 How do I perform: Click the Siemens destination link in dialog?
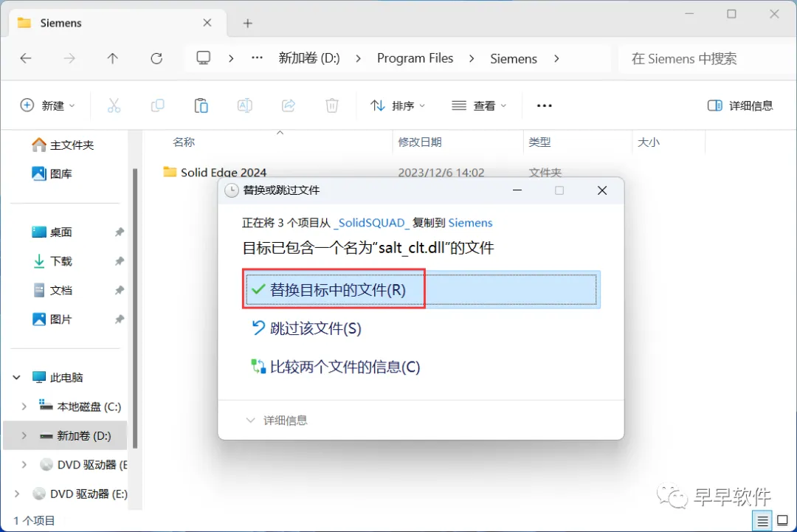point(470,223)
